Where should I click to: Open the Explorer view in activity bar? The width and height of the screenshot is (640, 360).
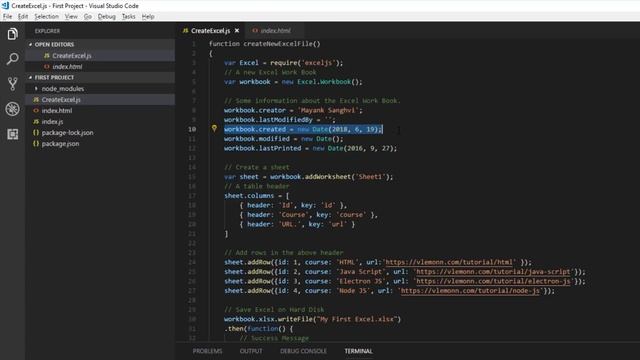point(13,34)
